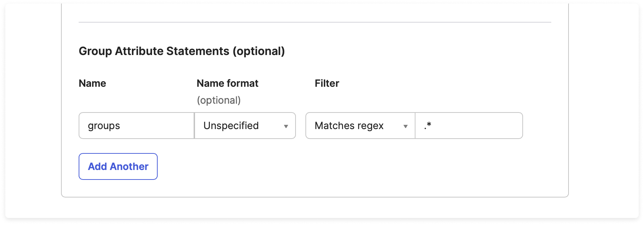Click the Name format column label
The image size is (644, 225).
click(227, 83)
